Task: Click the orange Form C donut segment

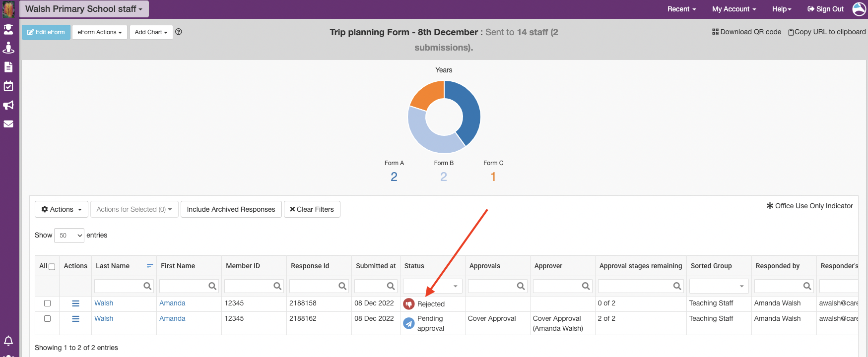Action: pyautogui.click(x=427, y=94)
